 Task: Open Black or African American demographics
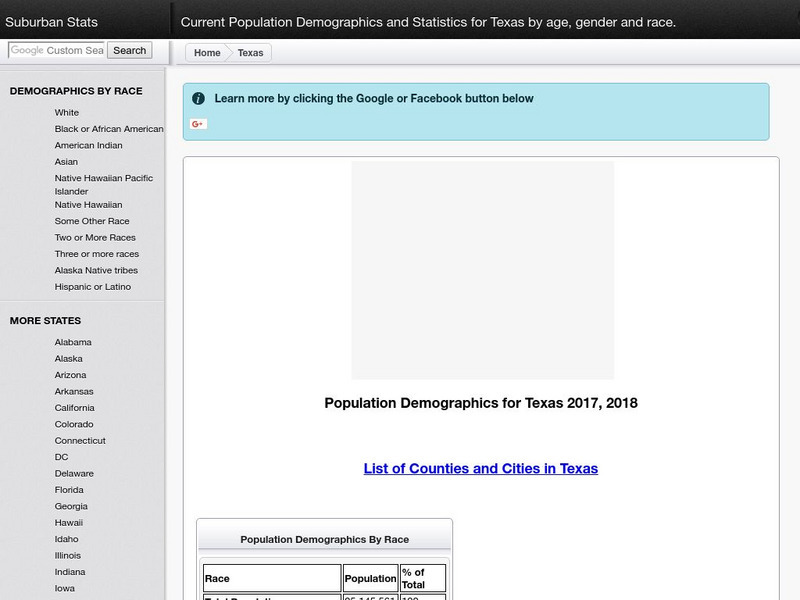pos(110,128)
